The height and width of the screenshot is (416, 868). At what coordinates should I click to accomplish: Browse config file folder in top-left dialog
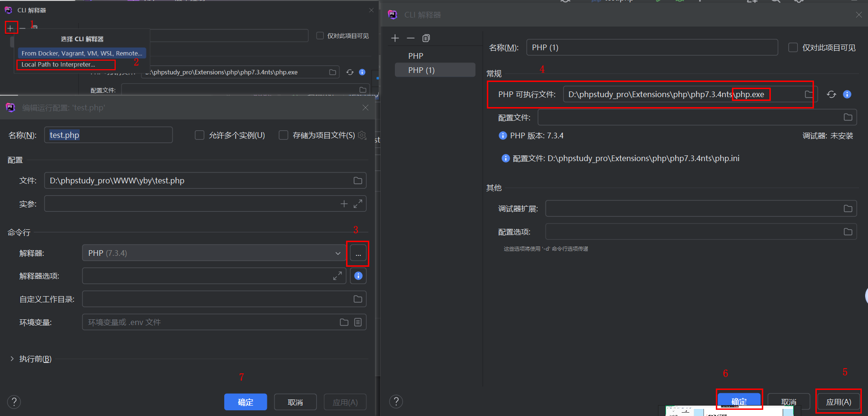363,90
